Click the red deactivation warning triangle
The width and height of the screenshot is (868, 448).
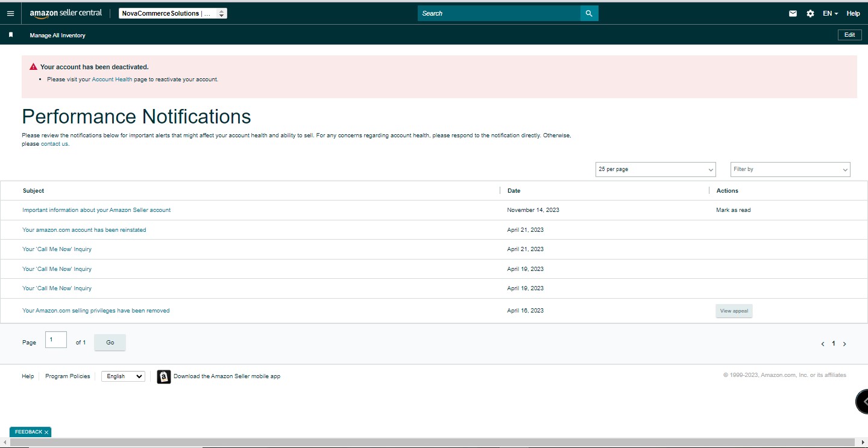(x=34, y=67)
